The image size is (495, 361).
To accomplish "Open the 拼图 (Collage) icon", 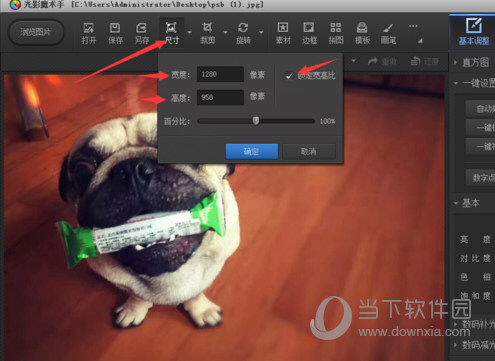I will point(336,33).
